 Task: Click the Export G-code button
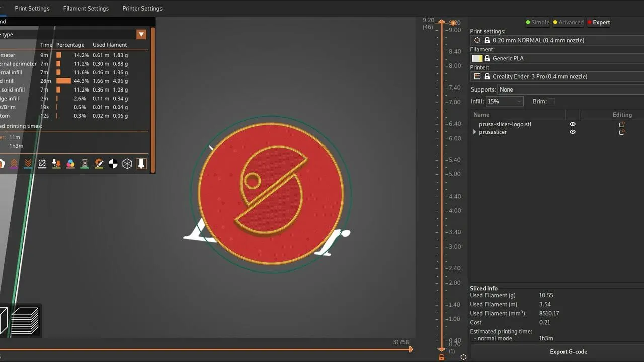(569, 352)
